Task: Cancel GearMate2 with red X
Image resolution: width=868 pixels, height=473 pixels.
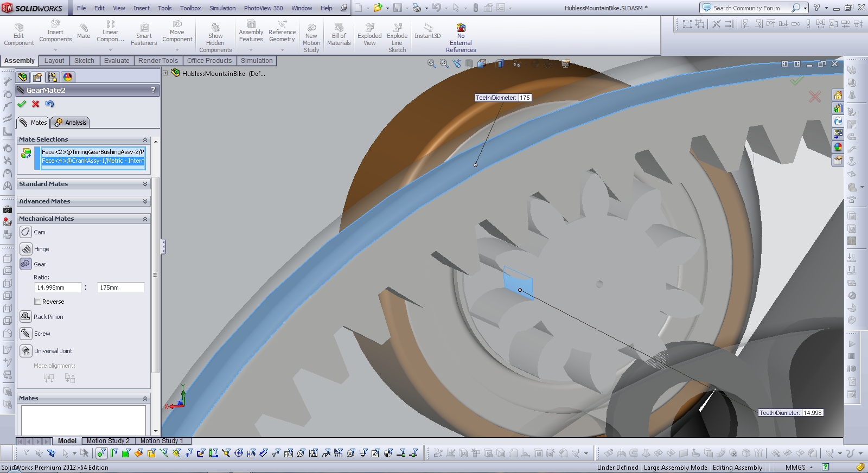Action: pyautogui.click(x=36, y=104)
